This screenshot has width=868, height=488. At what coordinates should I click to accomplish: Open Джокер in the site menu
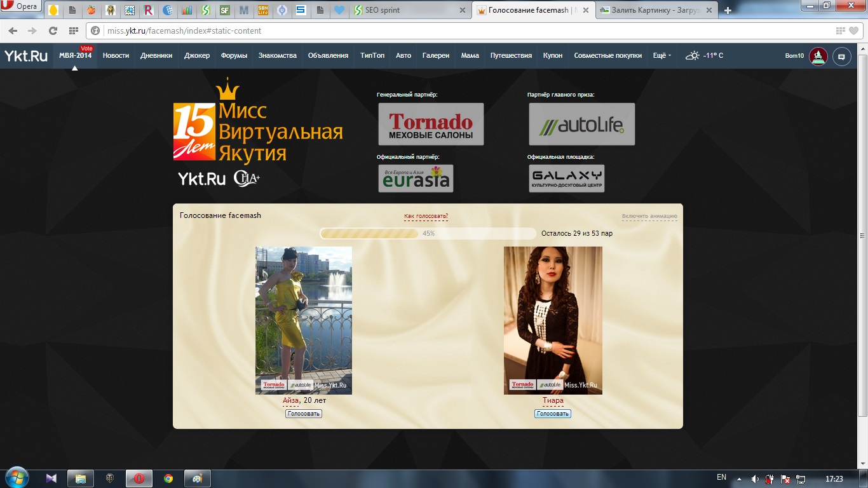(197, 55)
